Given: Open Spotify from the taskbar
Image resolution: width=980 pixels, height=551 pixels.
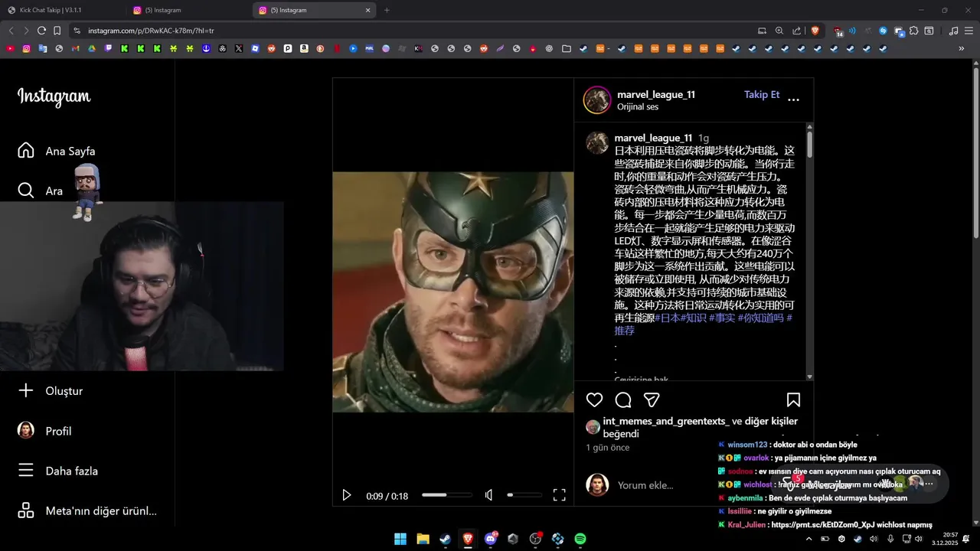Looking at the screenshot, I should [x=580, y=539].
